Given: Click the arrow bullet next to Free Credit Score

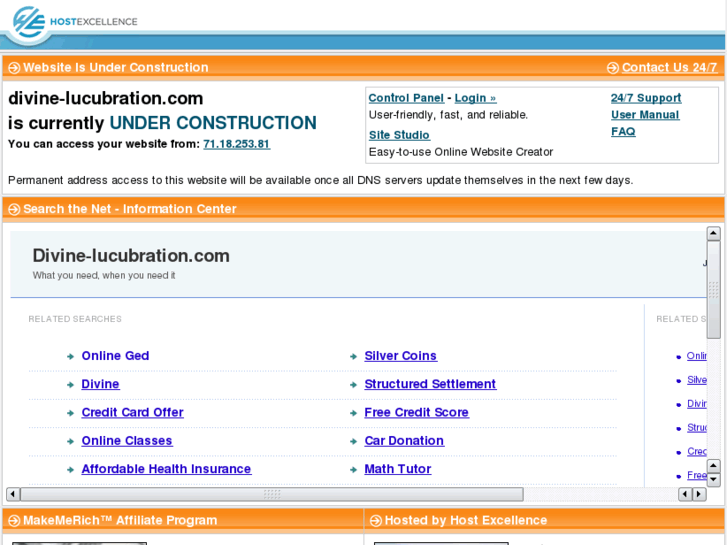Looking at the screenshot, I should (353, 413).
